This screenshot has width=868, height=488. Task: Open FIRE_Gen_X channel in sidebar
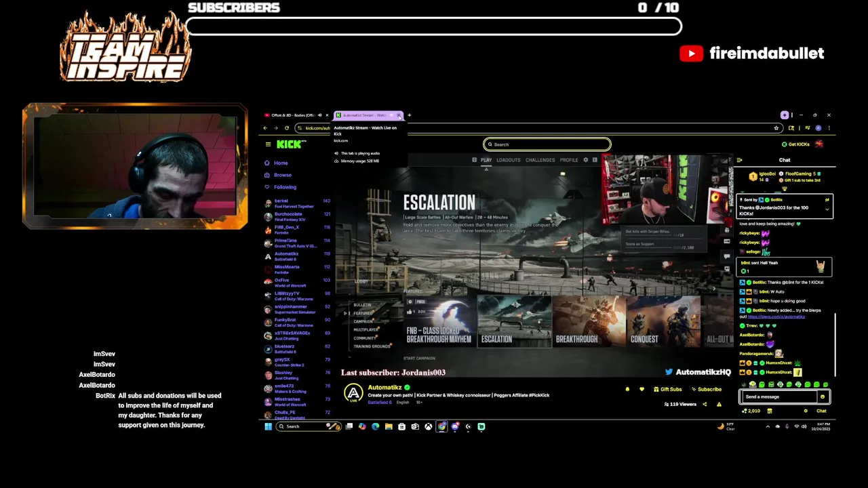[298, 230]
